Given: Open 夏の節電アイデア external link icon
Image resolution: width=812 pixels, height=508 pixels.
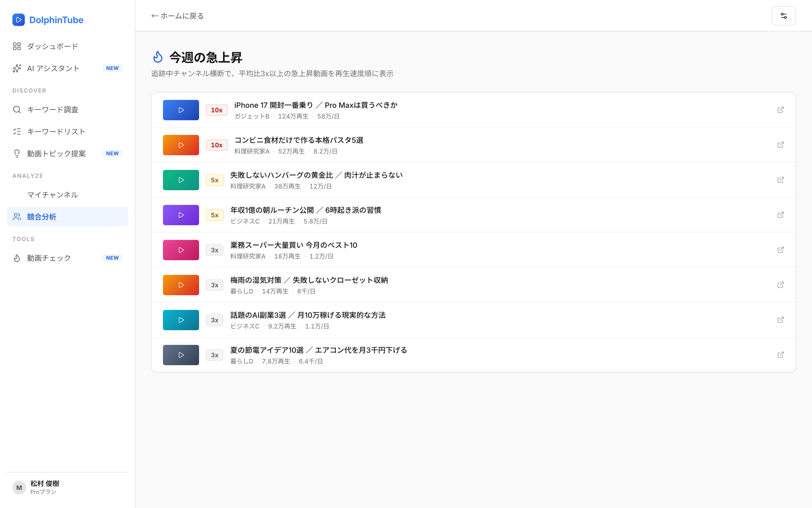Looking at the screenshot, I should pyautogui.click(x=780, y=355).
